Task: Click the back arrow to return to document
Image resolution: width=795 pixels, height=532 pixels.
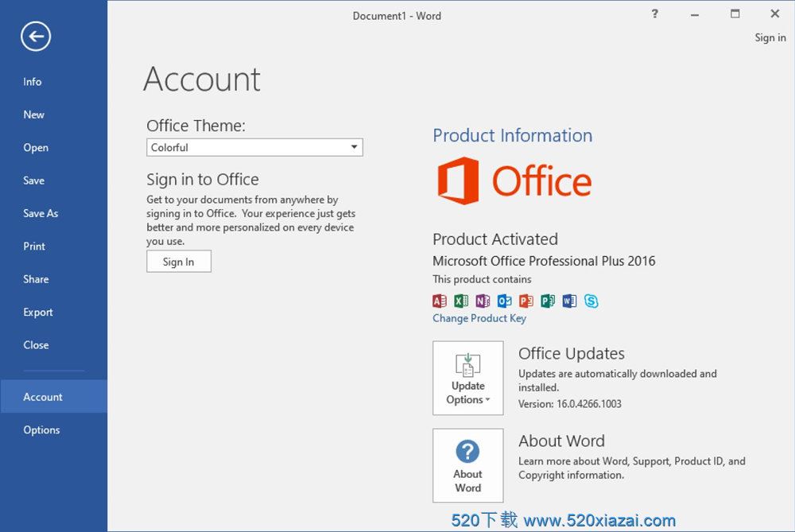Action: 36,37
